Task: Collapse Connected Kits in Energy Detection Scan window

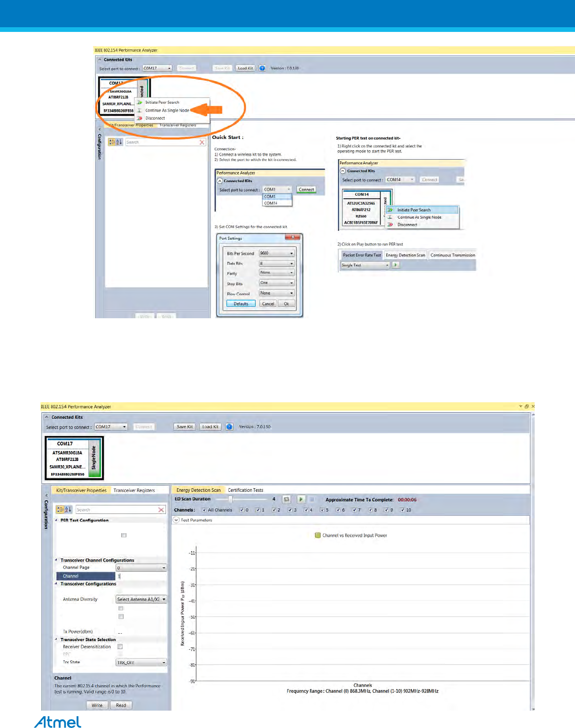Action: (x=47, y=417)
